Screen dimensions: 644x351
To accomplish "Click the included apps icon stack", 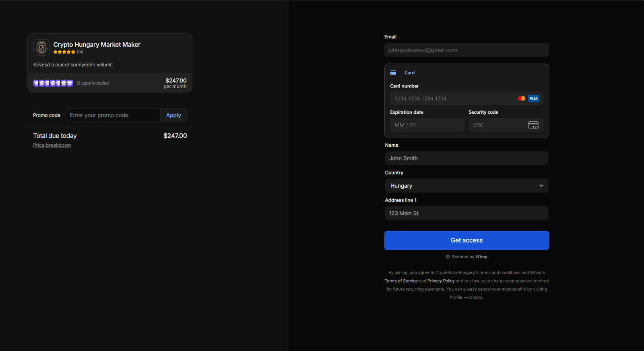I will (53, 83).
